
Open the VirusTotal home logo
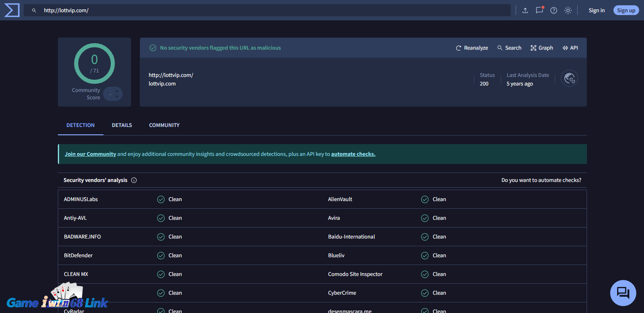tap(12, 10)
